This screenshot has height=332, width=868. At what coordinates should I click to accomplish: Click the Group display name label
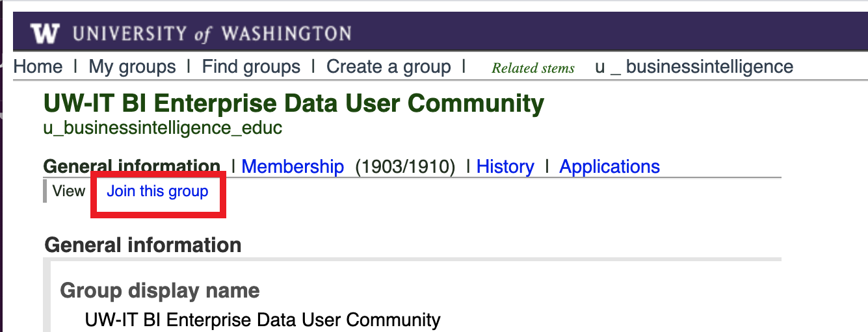click(160, 290)
